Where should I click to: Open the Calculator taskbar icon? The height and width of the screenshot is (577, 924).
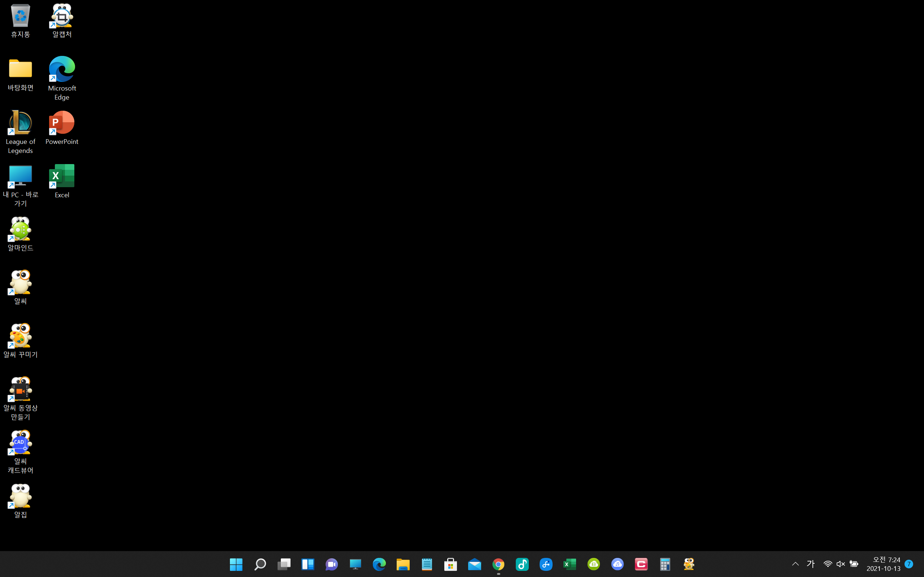click(x=665, y=564)
